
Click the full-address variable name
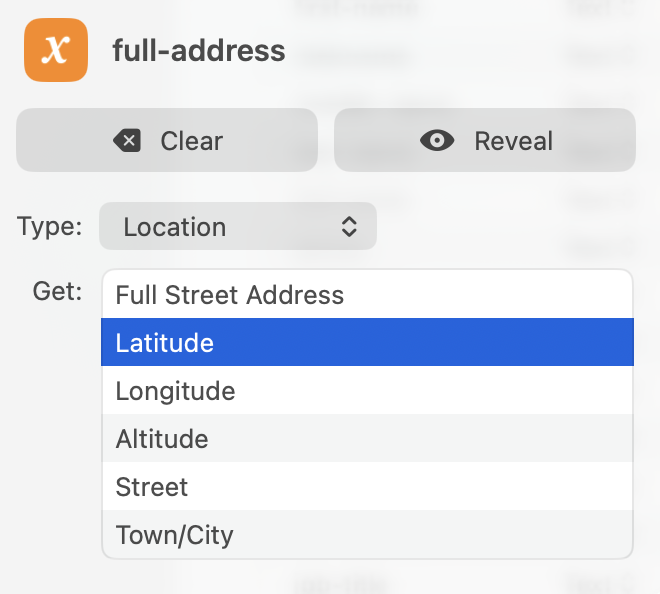[198, 50]
